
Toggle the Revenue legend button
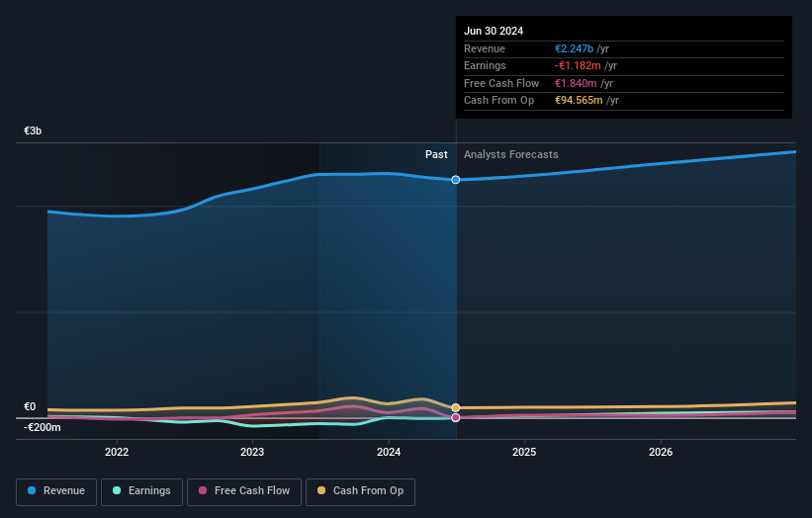56,491
